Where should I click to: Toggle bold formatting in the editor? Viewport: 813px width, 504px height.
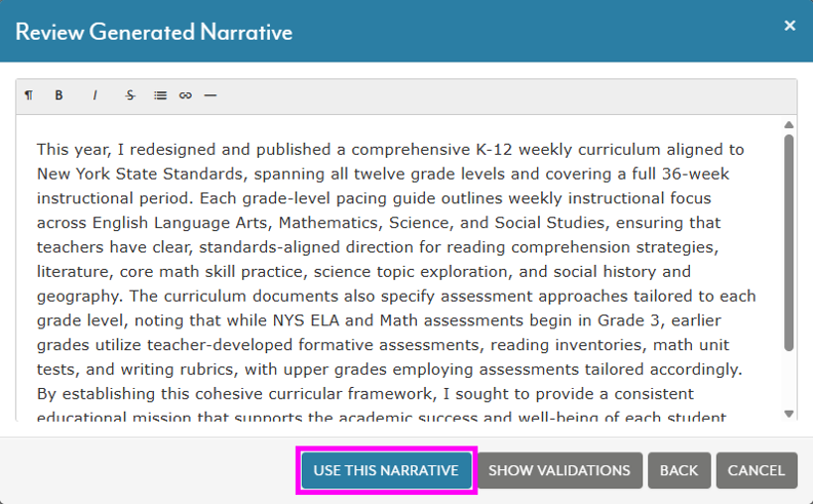pyautogui.click(x=59, y=95)
